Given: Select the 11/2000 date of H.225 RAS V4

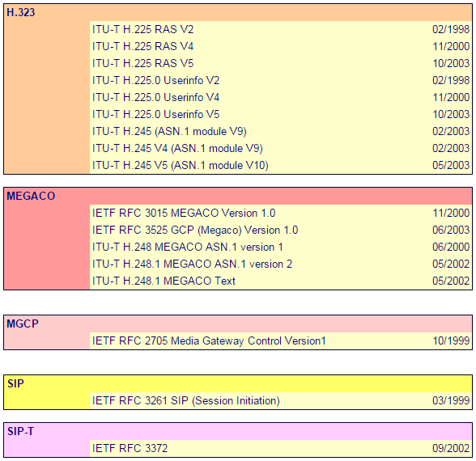Looking at the screenshot, I should (x=451, y=46).
